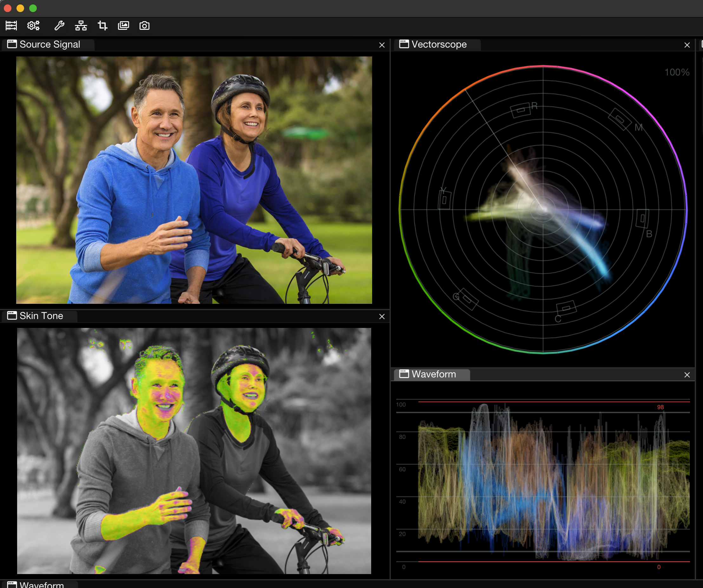Open the network routing icon
The width and height of the screenshot is (703, 588).
tap(81, 26)
